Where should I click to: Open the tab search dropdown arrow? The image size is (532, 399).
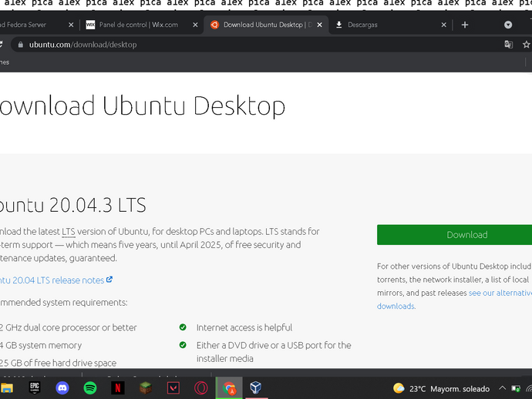[x=508, y=25]
